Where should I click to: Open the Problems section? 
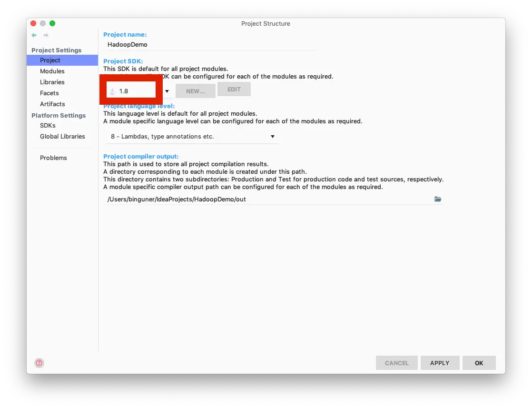pyautogui.click(x=53, y=158)
